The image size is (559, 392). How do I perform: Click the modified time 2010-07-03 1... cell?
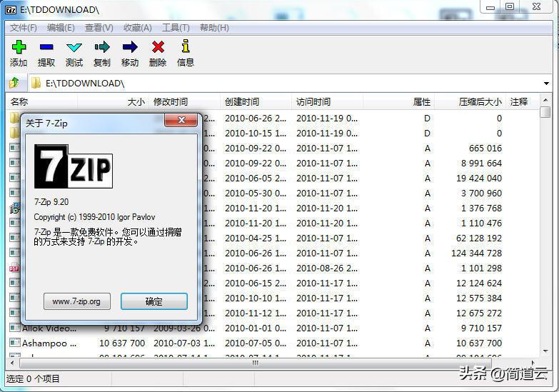(x=184, y=343)
